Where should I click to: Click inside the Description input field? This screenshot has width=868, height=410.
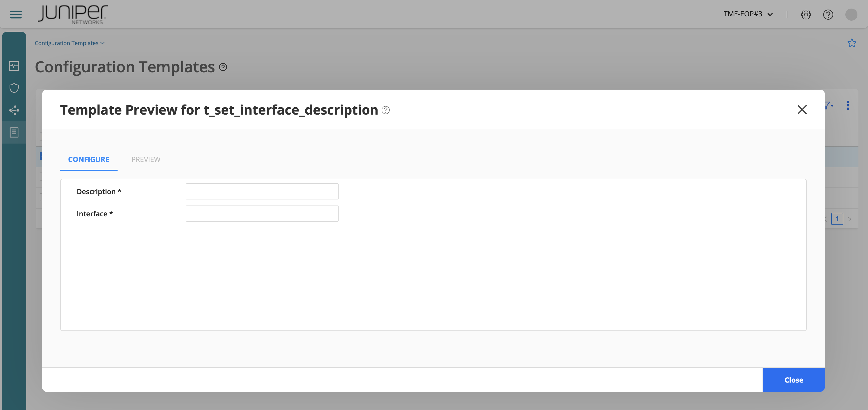click(x=262, y=191)
